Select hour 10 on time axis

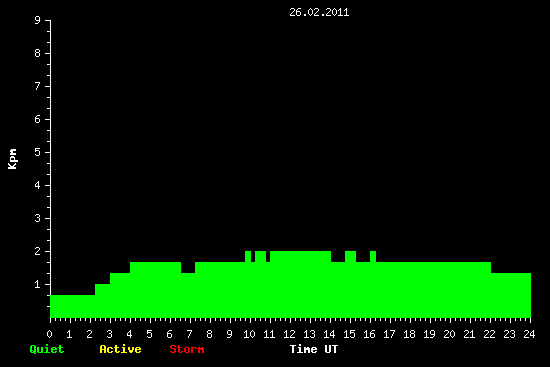249,334
